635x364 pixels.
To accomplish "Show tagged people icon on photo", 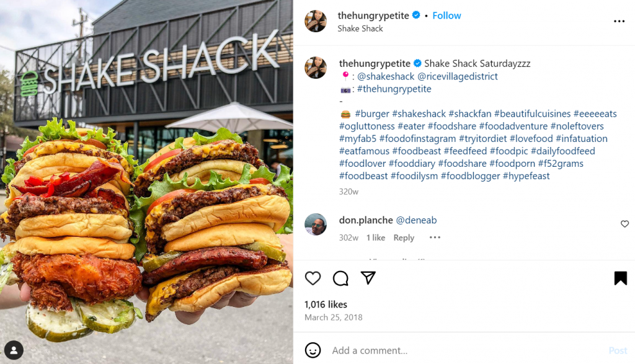I will point(14,350).
